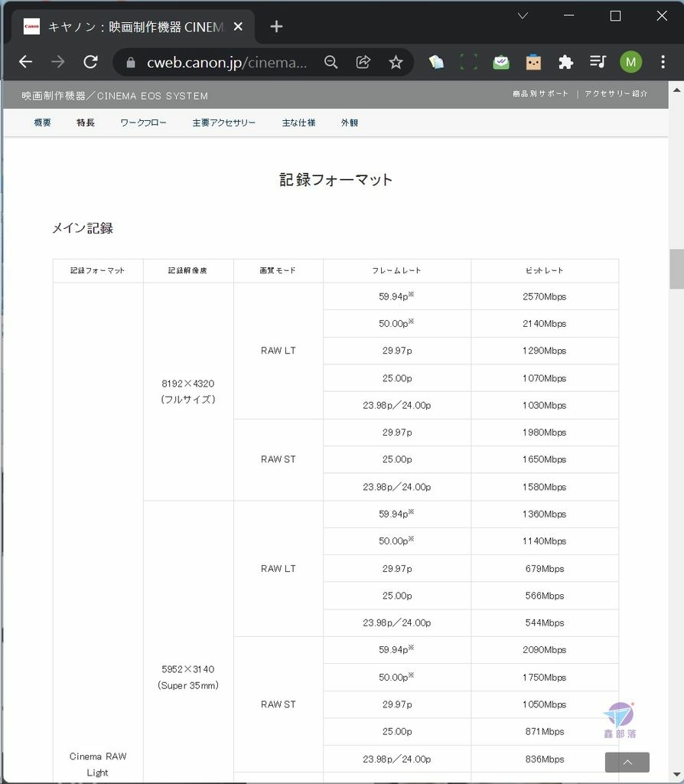View site info via the lock icon
Viewport: 684px width, 784px height.
pos(131,63)
